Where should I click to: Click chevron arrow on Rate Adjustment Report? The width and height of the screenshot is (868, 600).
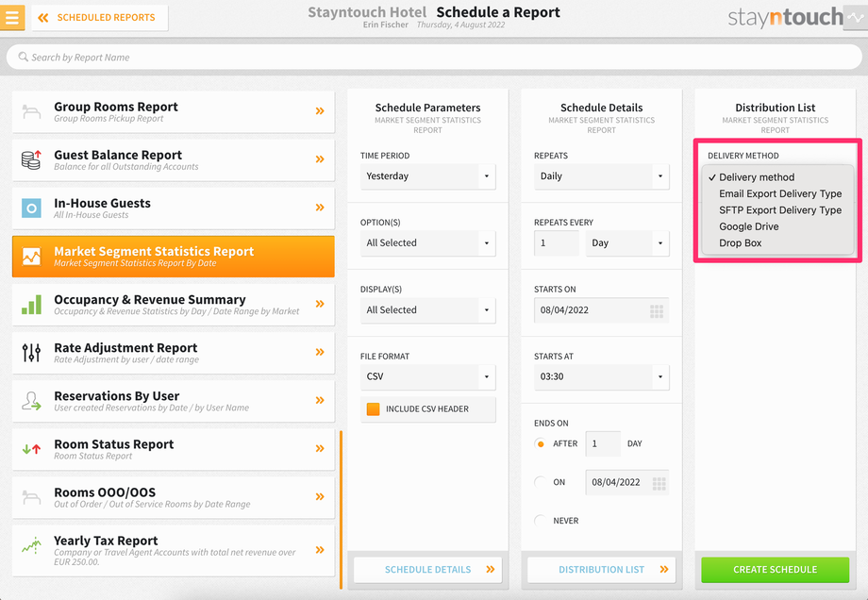[320, 352]
